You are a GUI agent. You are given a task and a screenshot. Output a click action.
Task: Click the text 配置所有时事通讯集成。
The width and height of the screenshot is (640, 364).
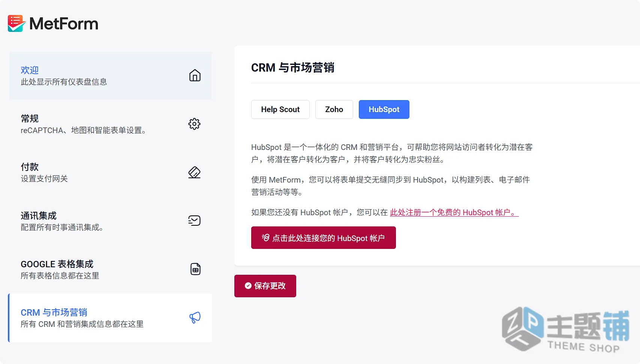[x=62, y=227]
